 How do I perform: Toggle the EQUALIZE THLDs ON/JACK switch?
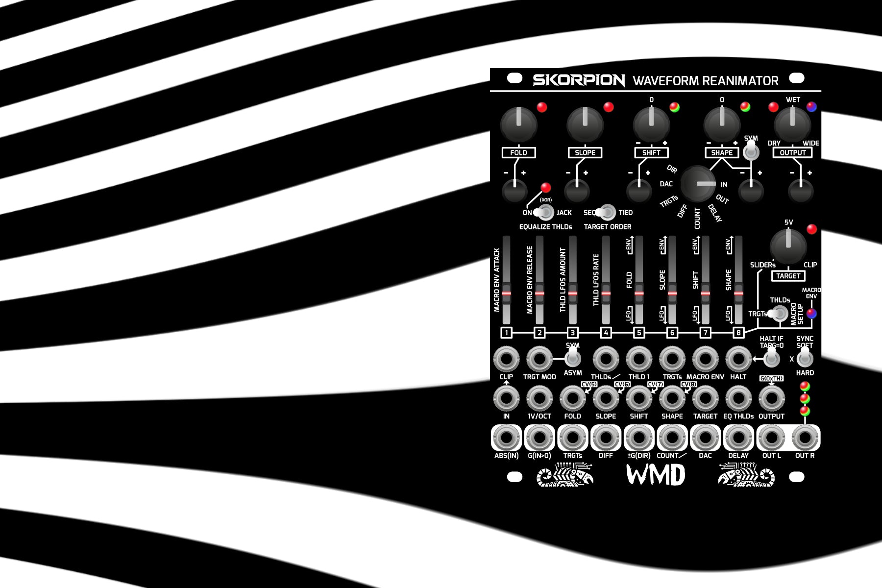tap(543, 213)
